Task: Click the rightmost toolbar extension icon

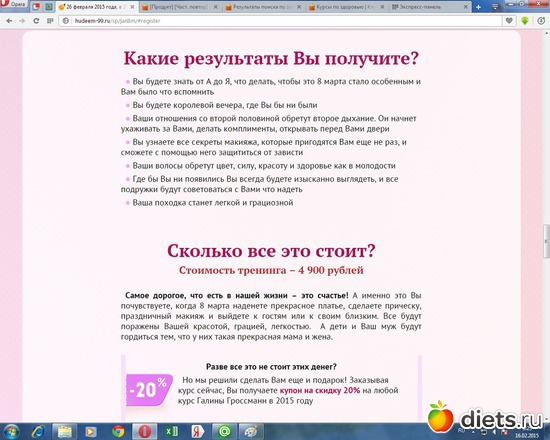Action: 541,21
